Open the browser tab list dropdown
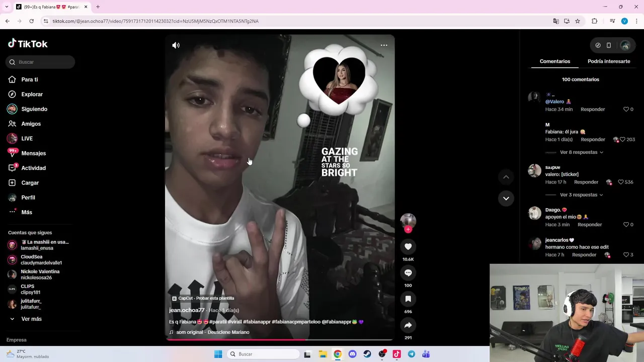This screenshot has width=644, height=362. point(7,7)
